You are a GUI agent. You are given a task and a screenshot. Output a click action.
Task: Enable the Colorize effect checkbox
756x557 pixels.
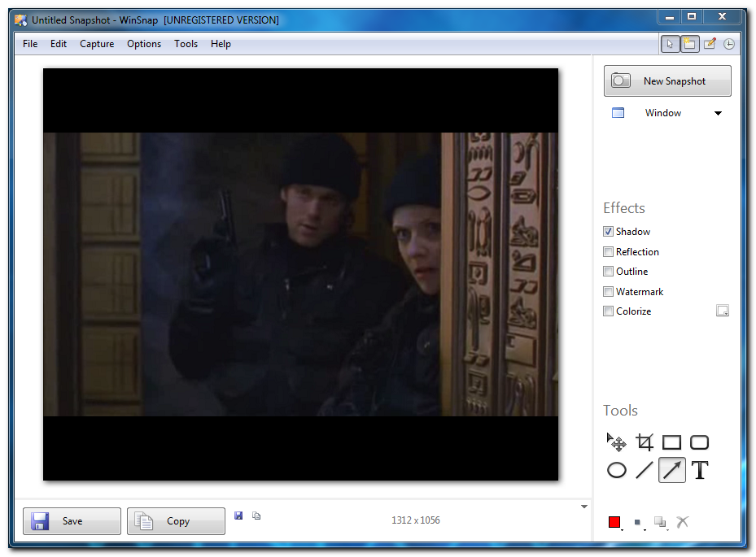tap(609, 311)
